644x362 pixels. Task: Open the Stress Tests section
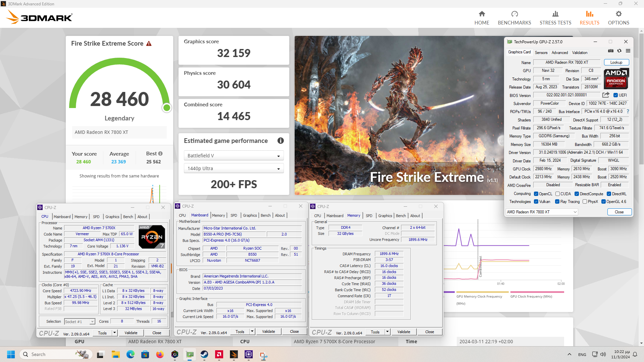[x=555, y=18]
